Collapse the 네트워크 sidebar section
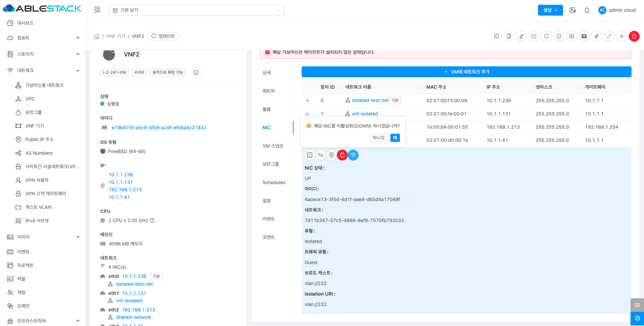This screenshot has width=644, height=326. (x=78, y=70)
